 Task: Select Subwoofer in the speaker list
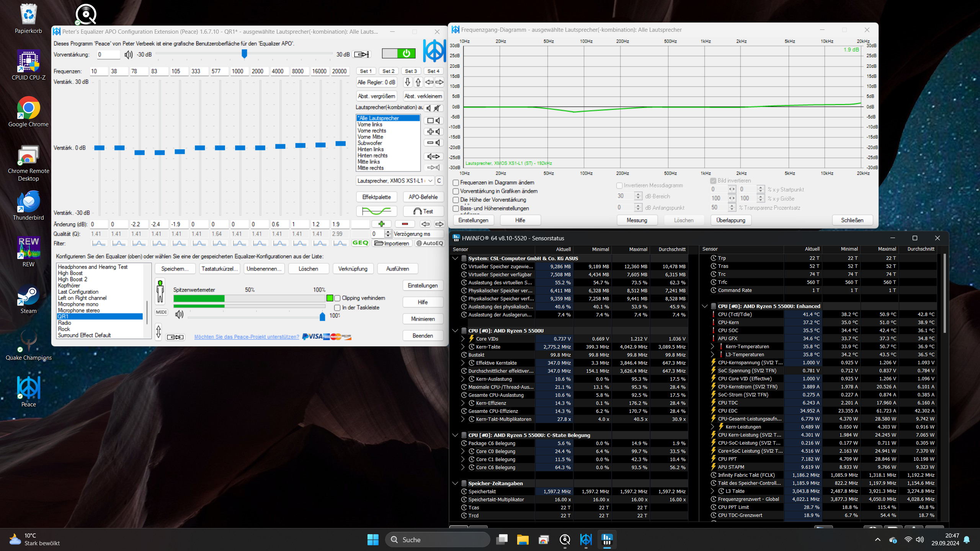(369, 143)
